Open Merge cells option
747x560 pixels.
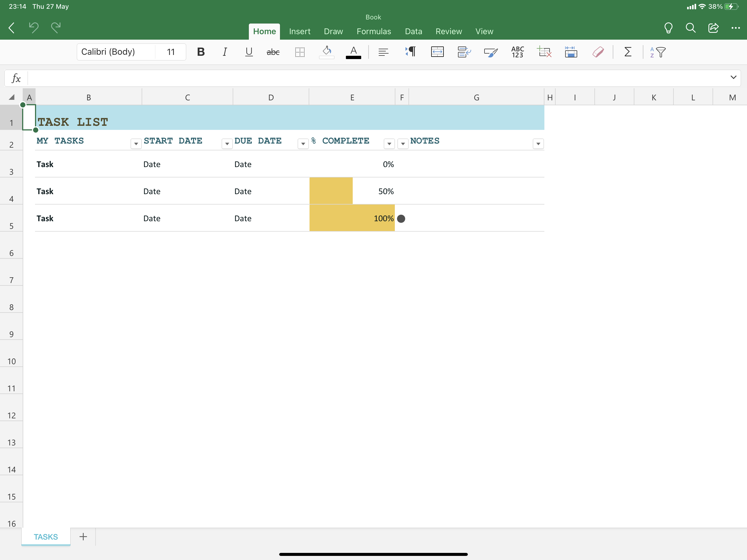tap(437, 52)
